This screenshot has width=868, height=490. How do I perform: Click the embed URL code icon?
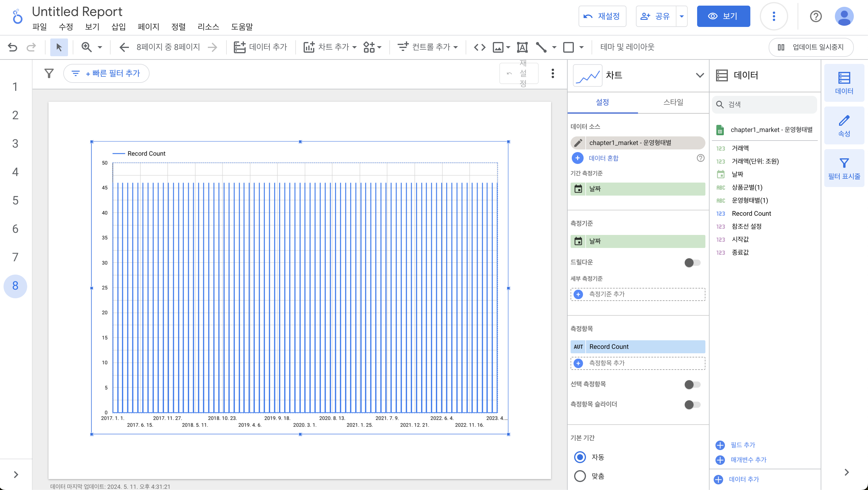(480, 47)
